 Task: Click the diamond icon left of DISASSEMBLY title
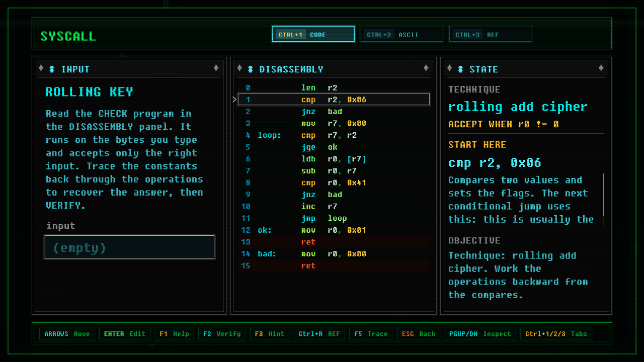pyautogui.click(x=239, y=68)
